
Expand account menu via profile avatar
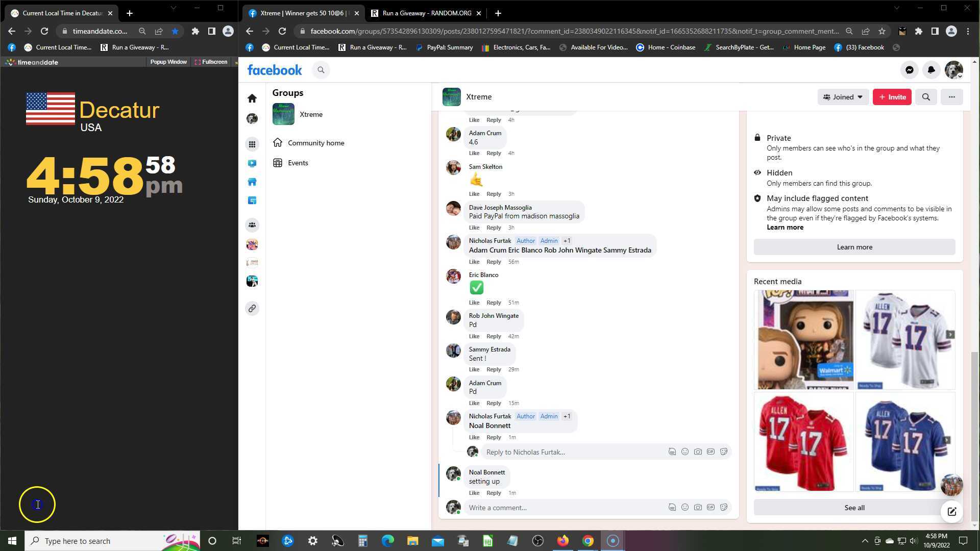[x=953, y=70]
